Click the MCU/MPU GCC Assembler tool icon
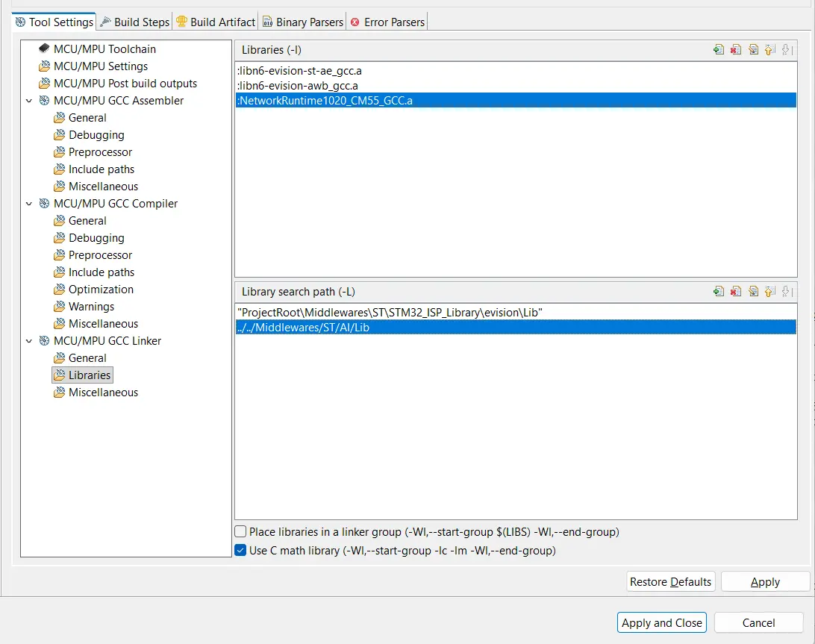 (x=44, y=100)
